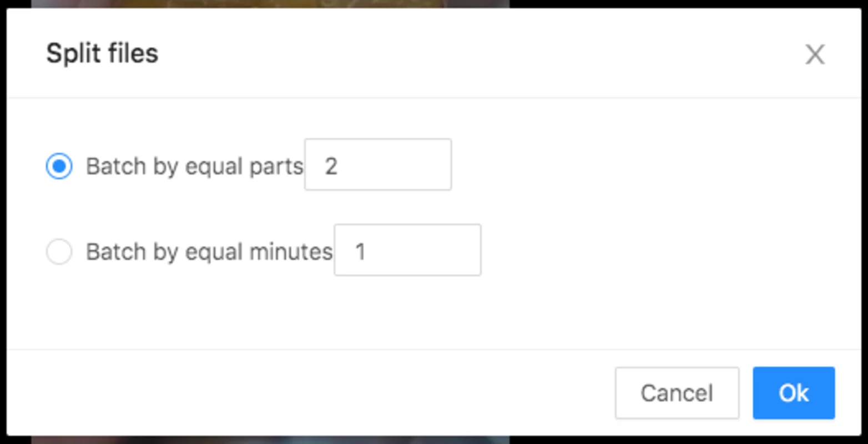868x444 pixels.
Task: Click the Split files dialog title
Action: point(102,54)
